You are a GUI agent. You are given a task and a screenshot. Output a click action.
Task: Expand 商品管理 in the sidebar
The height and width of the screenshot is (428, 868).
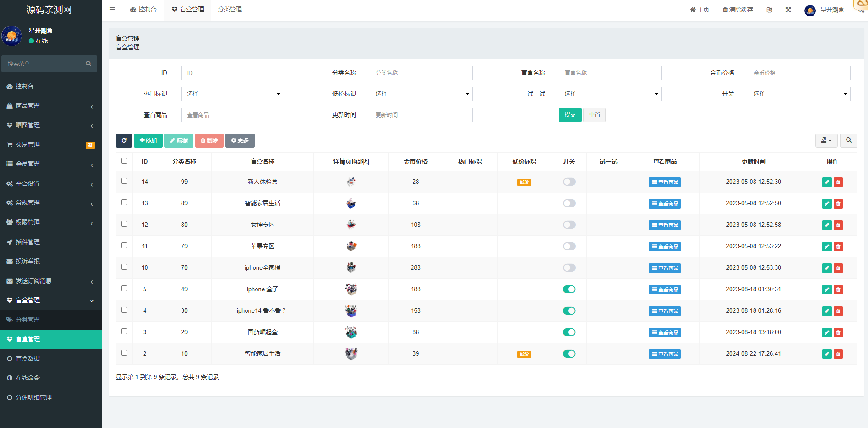[50, 106]
